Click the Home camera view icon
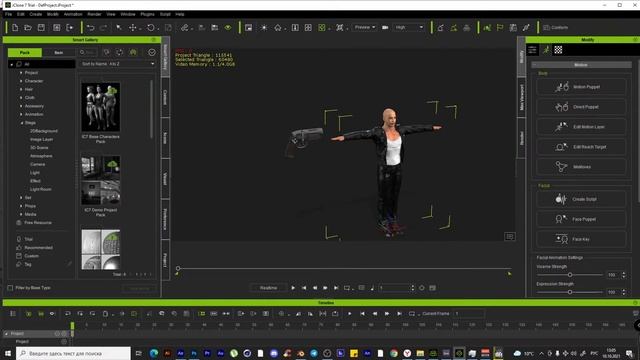Image resolution: width=640 pixels, height=360 pixels. point(278,27)
